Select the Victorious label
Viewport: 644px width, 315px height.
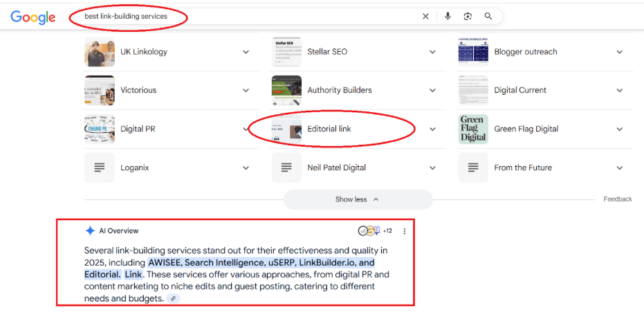tap(138, 90)
